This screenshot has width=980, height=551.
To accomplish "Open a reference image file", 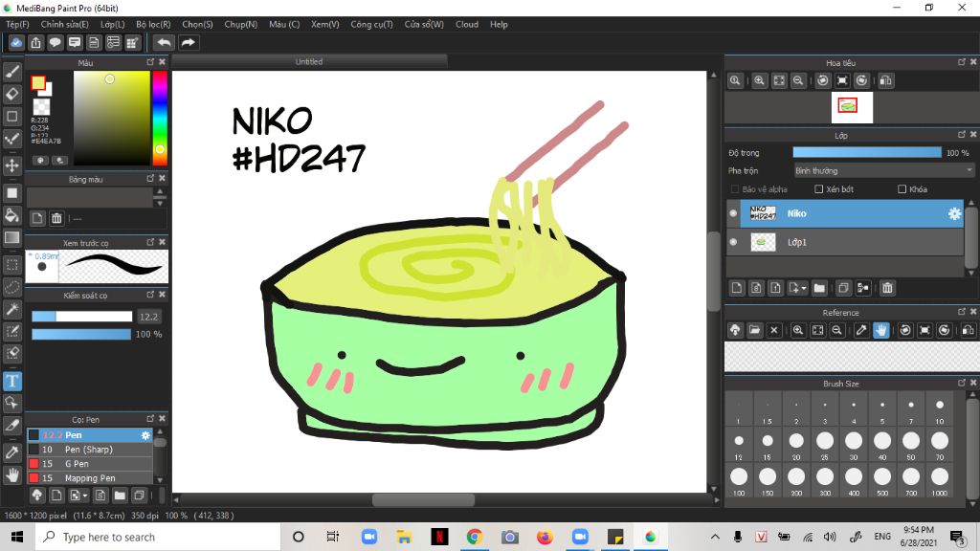I will point(754,330).
